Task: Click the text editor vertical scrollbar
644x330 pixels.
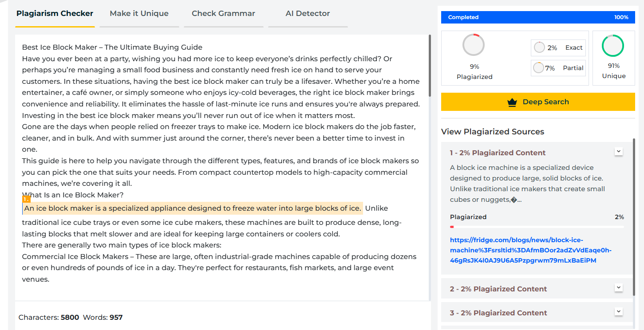Action: (430, 66)
